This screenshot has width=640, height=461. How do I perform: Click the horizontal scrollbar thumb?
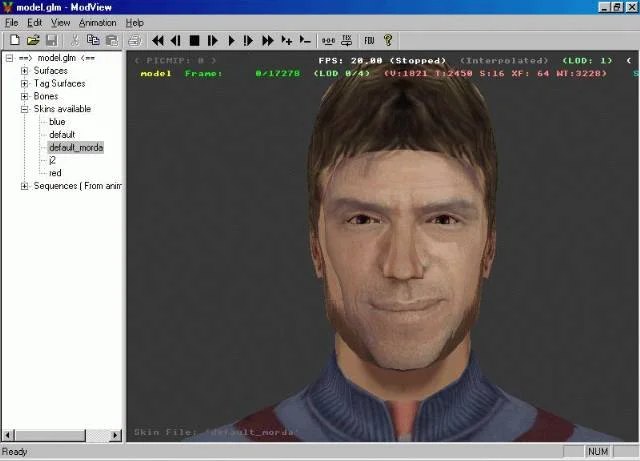tap(50, 435)
